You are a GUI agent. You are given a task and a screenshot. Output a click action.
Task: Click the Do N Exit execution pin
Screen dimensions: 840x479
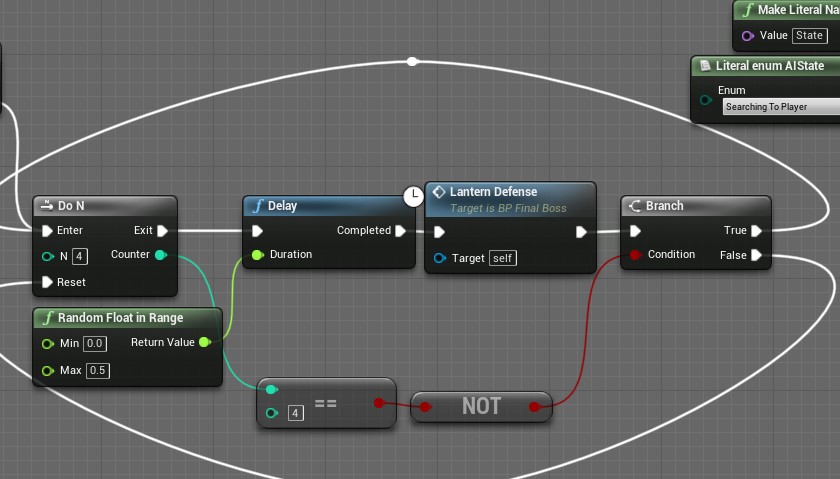(162, 230)
